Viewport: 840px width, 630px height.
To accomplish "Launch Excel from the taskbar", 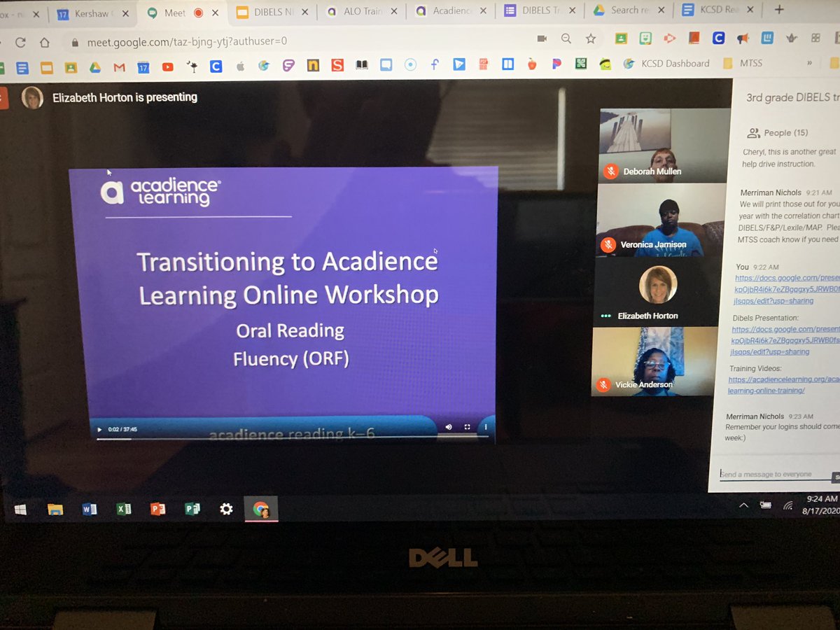I will pos(124,510).
